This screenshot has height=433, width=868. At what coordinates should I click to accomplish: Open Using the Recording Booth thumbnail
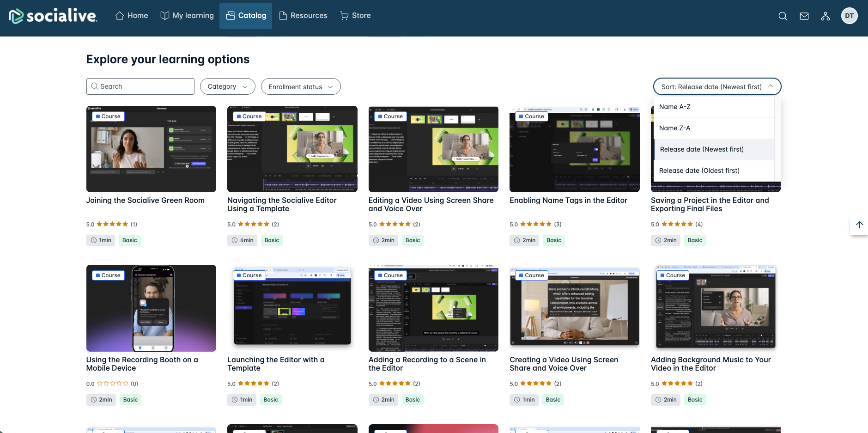click(x=151, y=308)
